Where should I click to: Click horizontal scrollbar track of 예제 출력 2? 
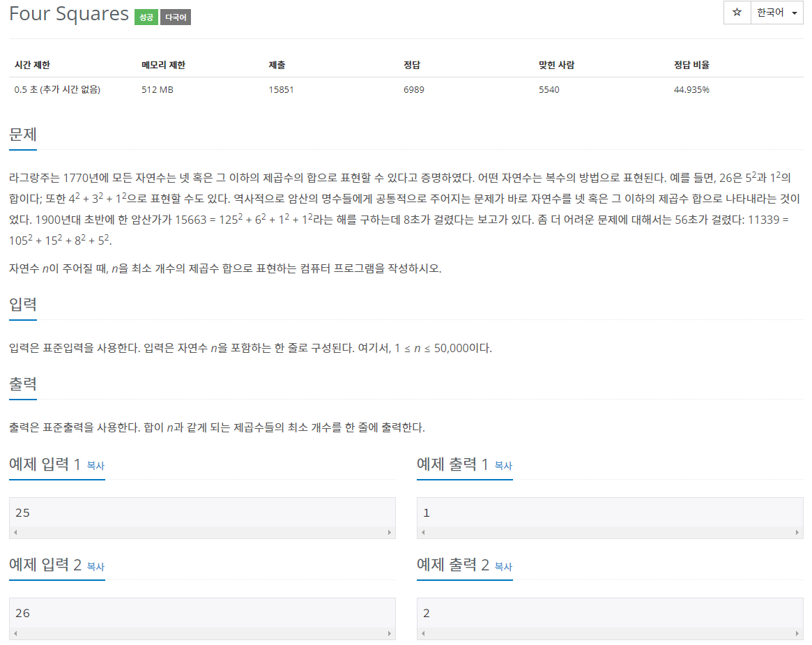click(610, 633)
